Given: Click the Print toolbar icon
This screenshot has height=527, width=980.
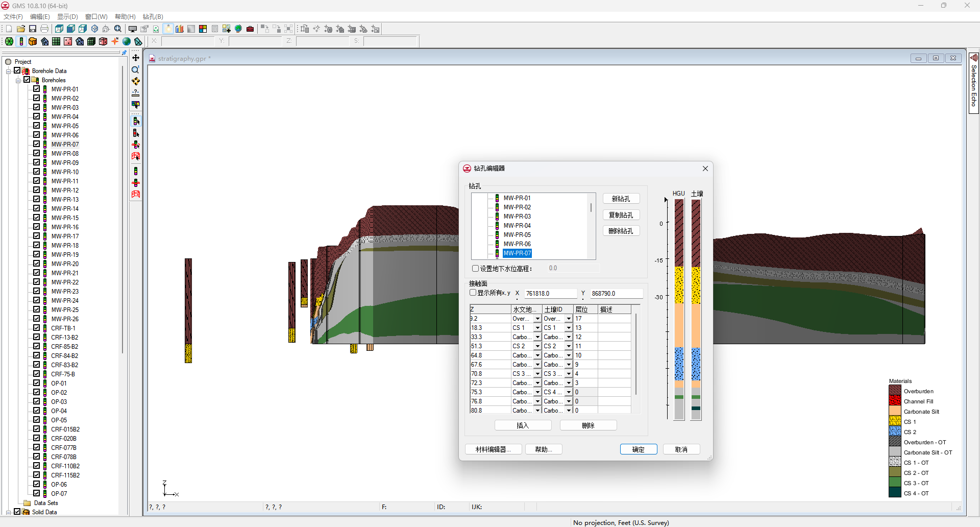Looking at the screenshot, I should [x=44, y=29].
